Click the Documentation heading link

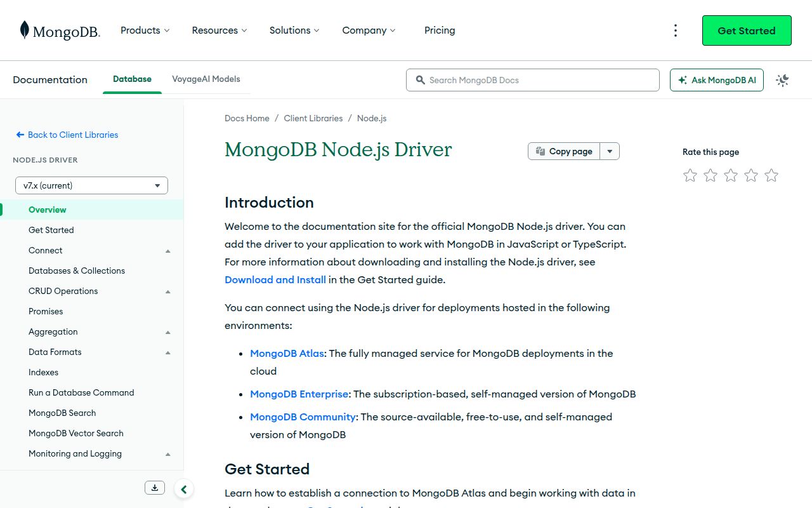[x=50, y=79]
